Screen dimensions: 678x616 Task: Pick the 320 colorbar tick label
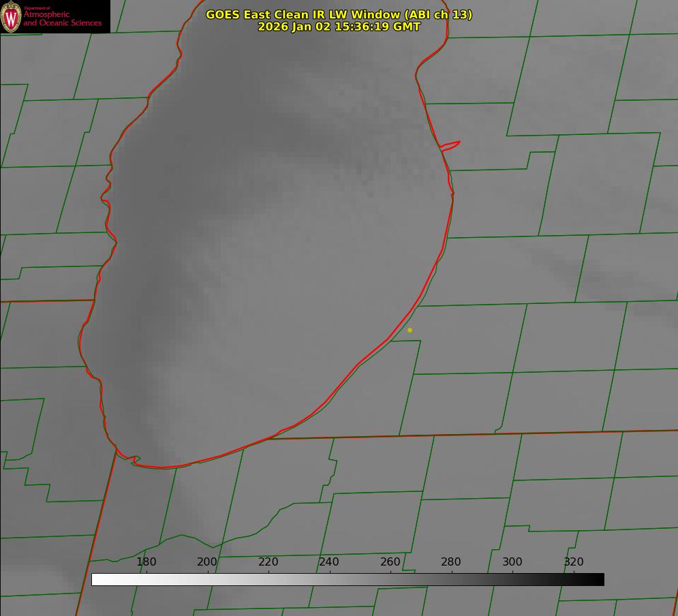(573, 562)
